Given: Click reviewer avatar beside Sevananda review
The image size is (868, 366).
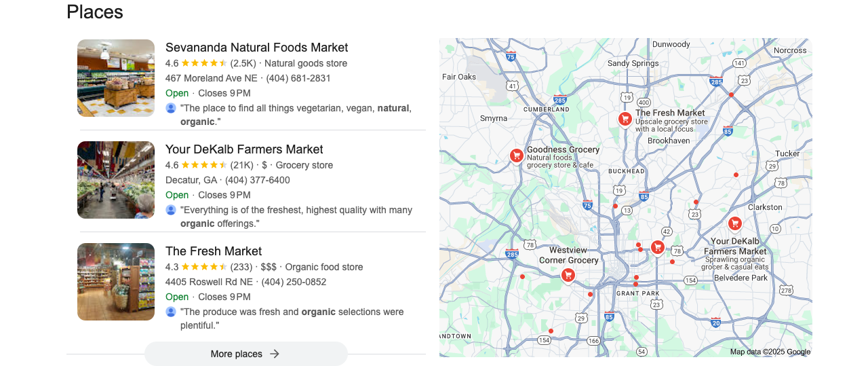Looking at the screenshot, I should [171, 108].
